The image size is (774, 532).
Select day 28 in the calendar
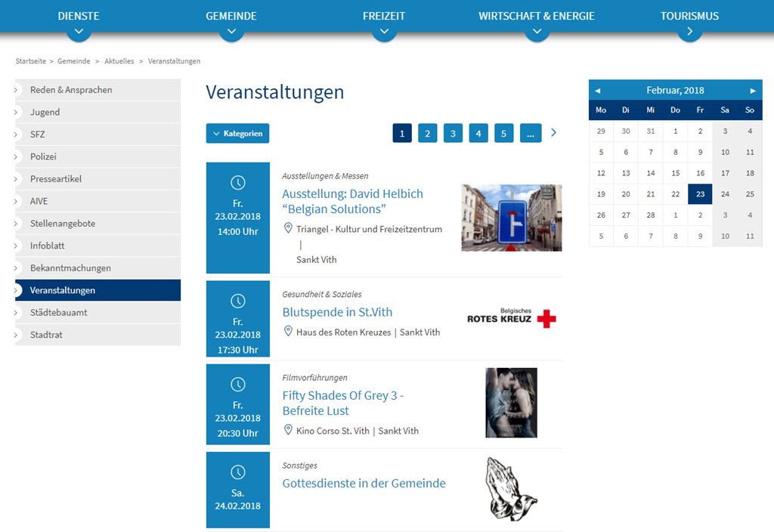point(651,215)
